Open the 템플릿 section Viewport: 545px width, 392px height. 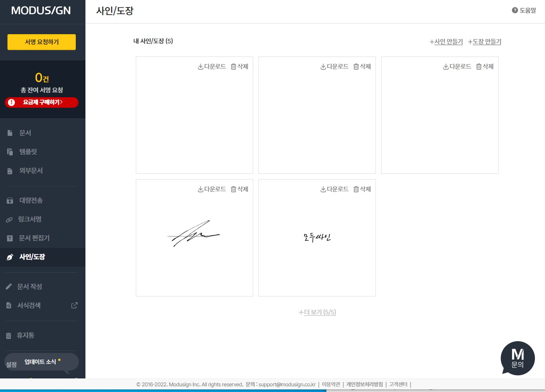pyautogui.click(x=10, y=152)
